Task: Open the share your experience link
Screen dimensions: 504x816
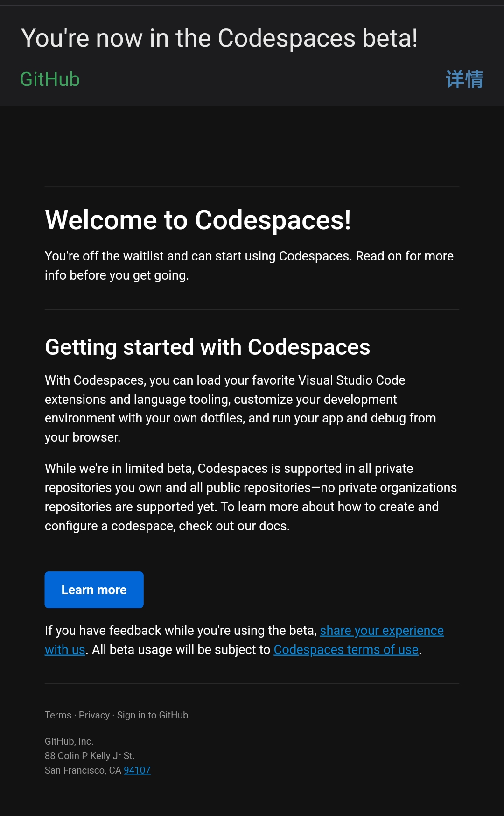Action: 381,631
